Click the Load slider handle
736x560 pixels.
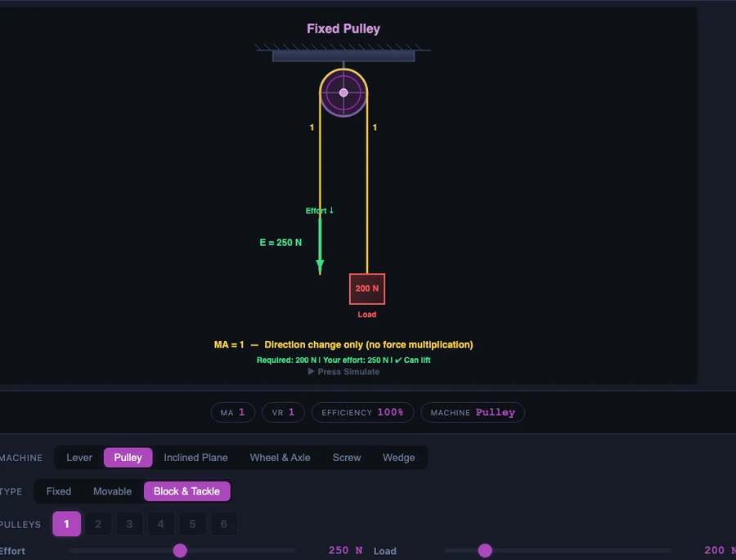(x=485, y=551)
